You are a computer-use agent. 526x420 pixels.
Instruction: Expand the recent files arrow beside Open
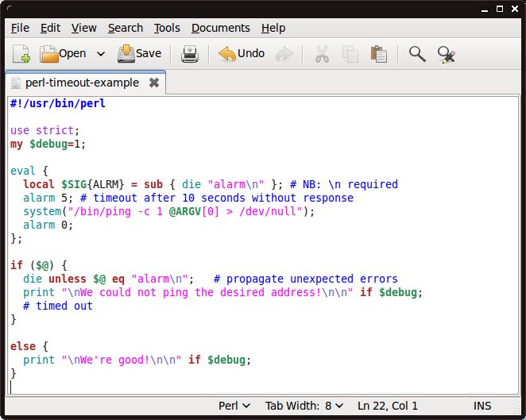(x=101, y=54)
